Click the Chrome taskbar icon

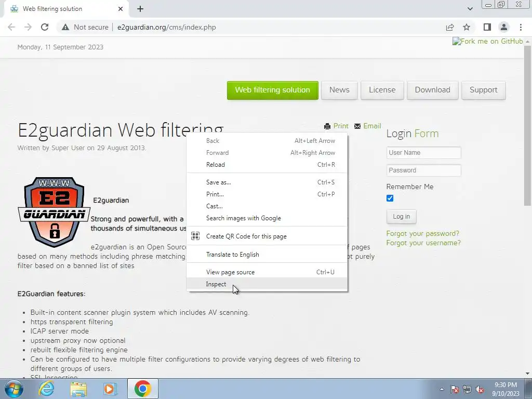[143, 389]
